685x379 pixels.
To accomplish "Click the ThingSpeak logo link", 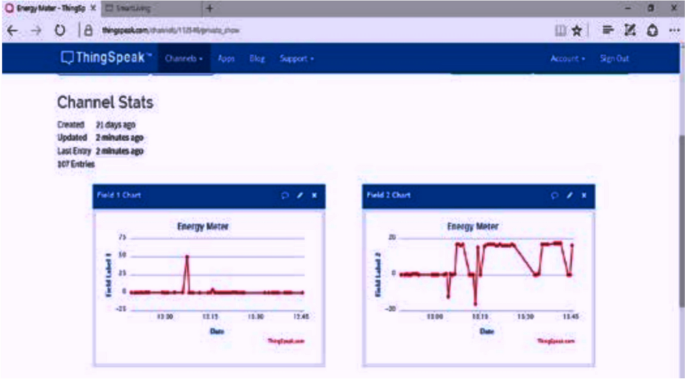I will tap(106, 58).
